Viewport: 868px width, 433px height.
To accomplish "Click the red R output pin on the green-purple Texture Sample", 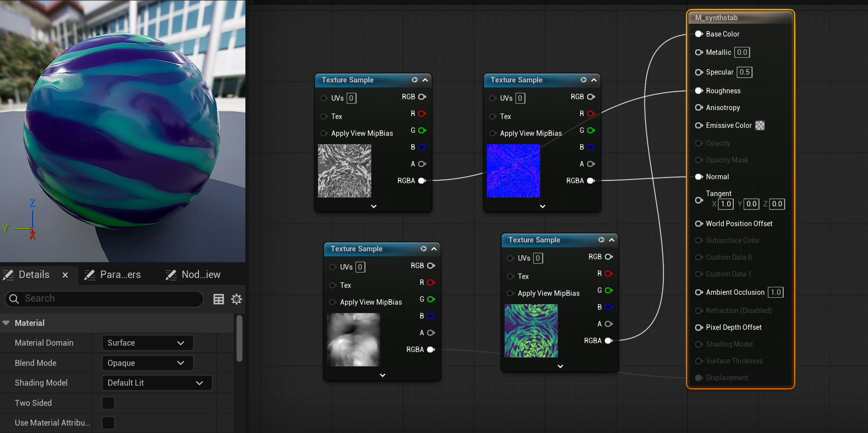I will (609, 274).
